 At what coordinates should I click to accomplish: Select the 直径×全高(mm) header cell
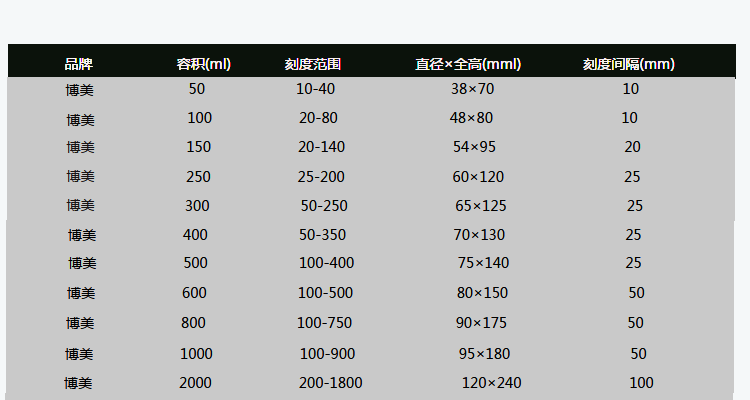coord(468,64)
